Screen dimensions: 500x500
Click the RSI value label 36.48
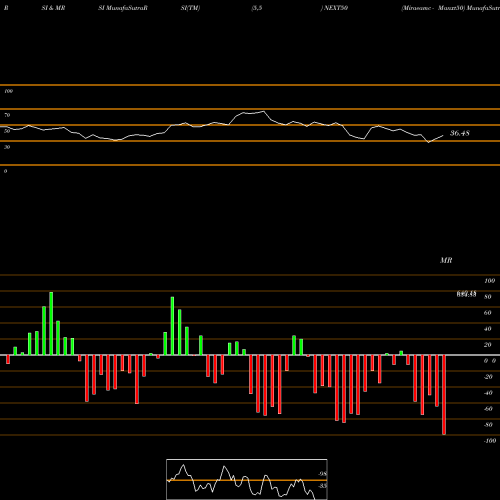click(x=460, y=133)
